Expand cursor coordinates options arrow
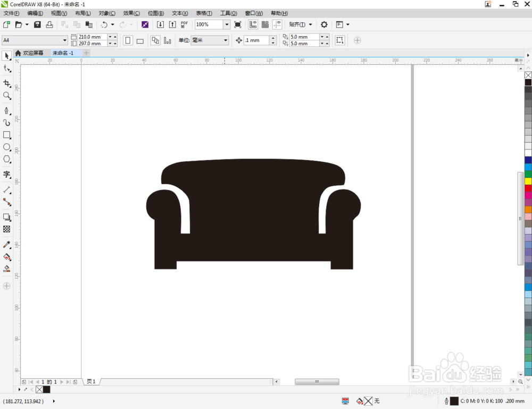This screenshot has height=409, width=532. pyautogui.click(x=54, y=401)
